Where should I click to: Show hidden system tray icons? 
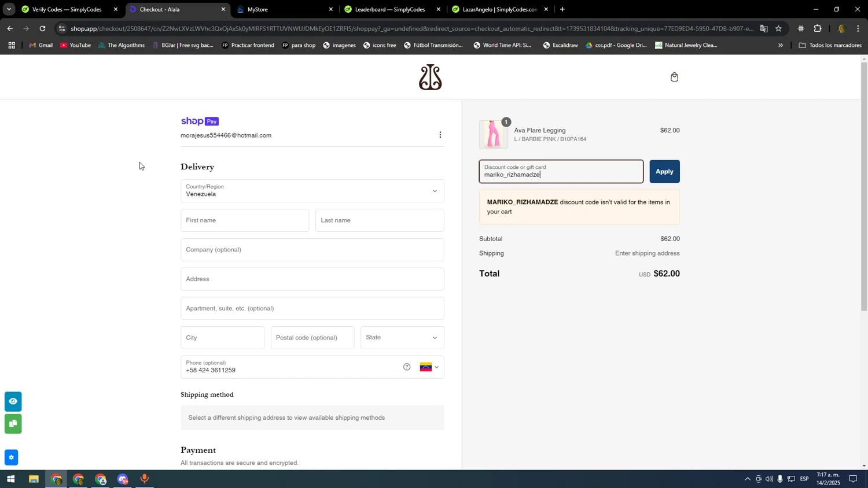[747, 479]
